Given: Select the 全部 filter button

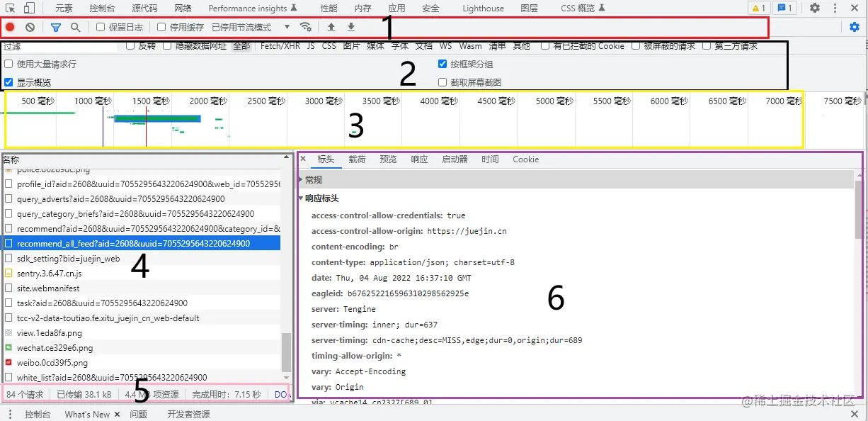Looking at the screenshot, I should pos(241,46).
